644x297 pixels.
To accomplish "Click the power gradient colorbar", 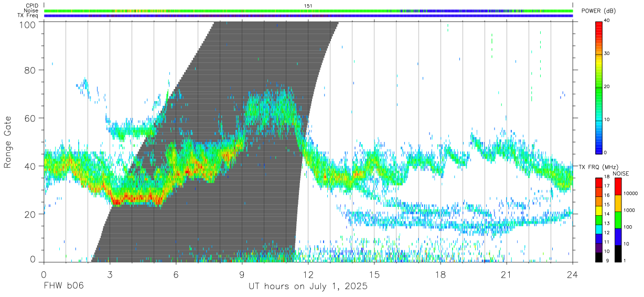I will (598, 87).
